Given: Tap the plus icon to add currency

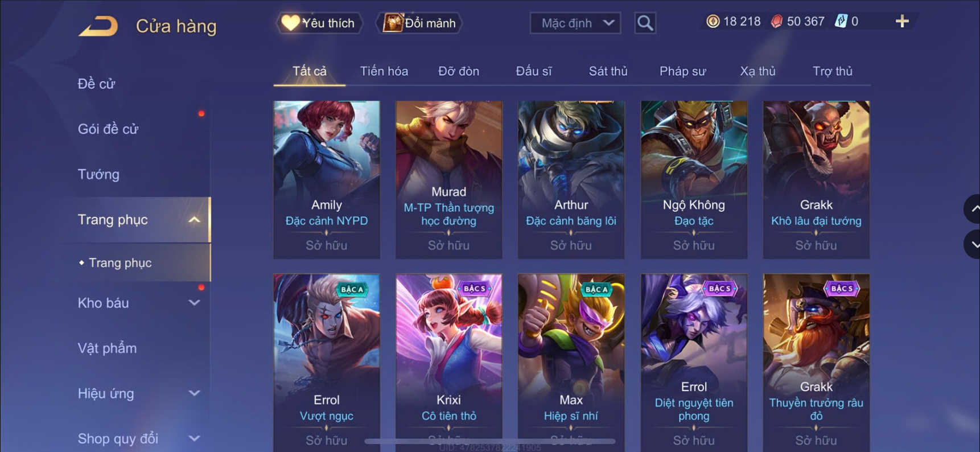Looking at the screenshot, I should (902, 22).
